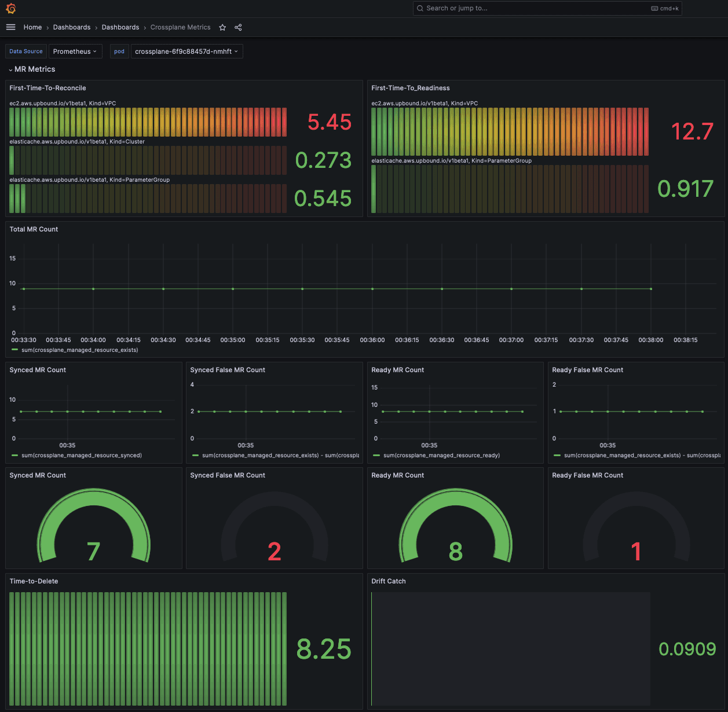The image size is (728, 712).
Task: Open the pod selector dropdown
Action: pyautogui.click(x=186, y=52)
